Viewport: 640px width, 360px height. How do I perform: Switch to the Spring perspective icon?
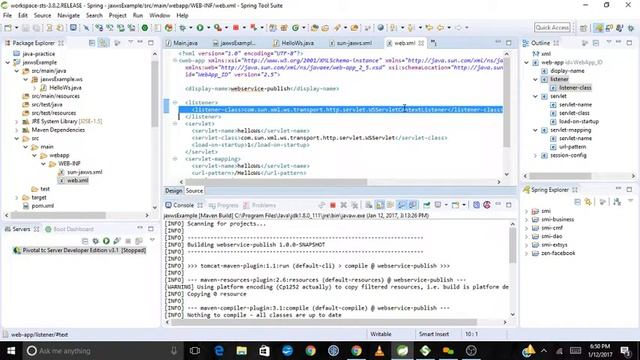tap(598, 28)
